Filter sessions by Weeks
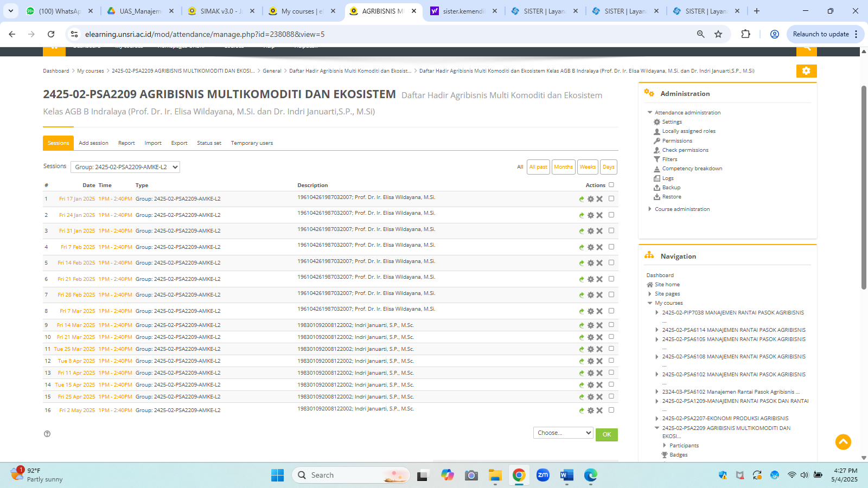 click(x=588, y=167)
